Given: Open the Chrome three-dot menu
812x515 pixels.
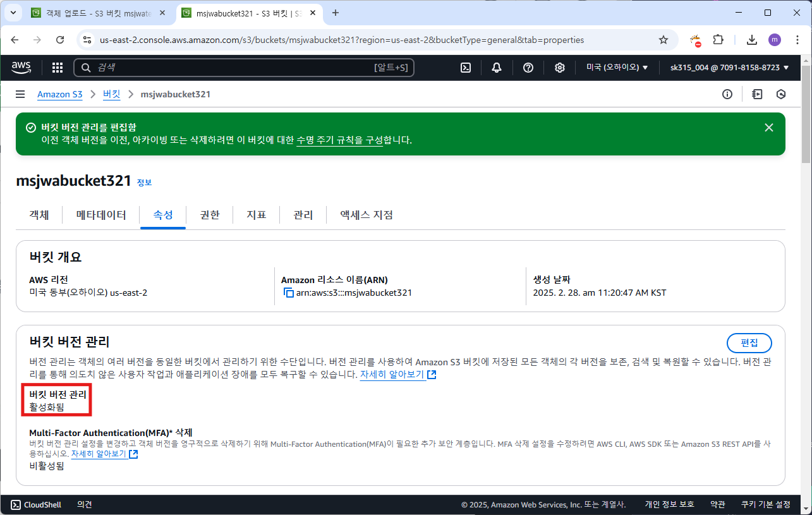Looking at the screenshot, I should coord(797,40).
